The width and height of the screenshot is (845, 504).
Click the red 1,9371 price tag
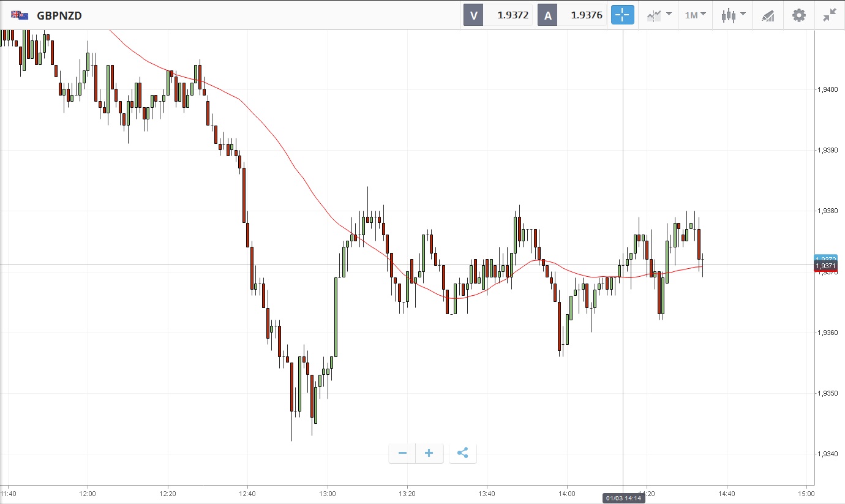click(x=825, y=266)
